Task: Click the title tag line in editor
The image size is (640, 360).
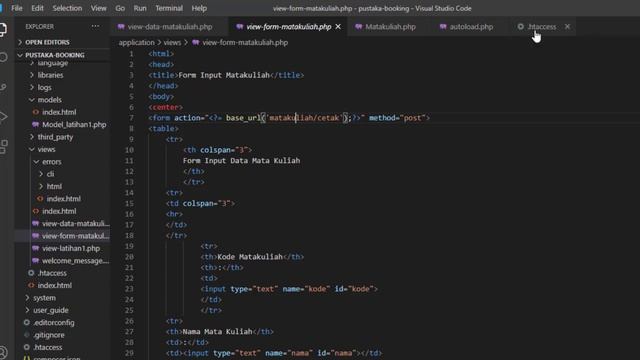Action: 226,75
